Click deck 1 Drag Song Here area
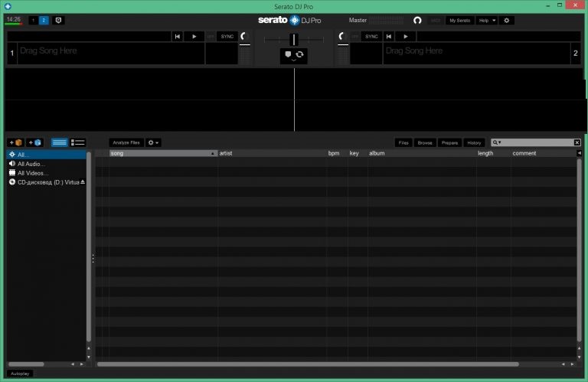The width and height of the screenshot is (588, 382). click(x=111, y=54)
